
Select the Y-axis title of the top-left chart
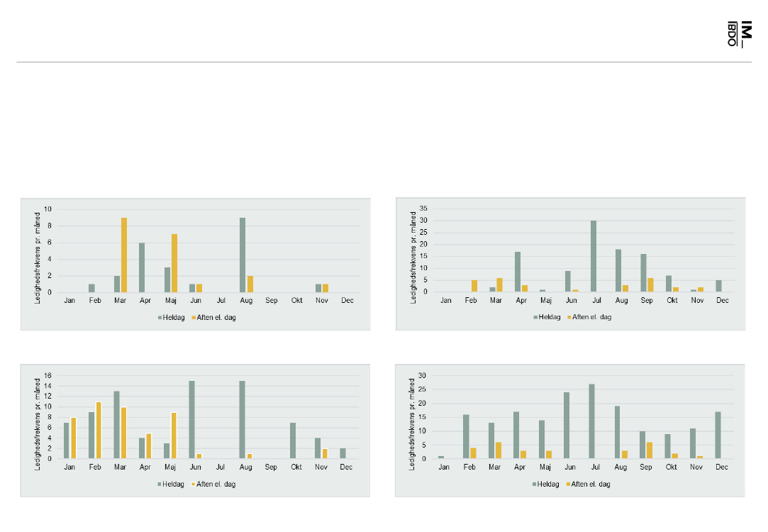point(38,258)
